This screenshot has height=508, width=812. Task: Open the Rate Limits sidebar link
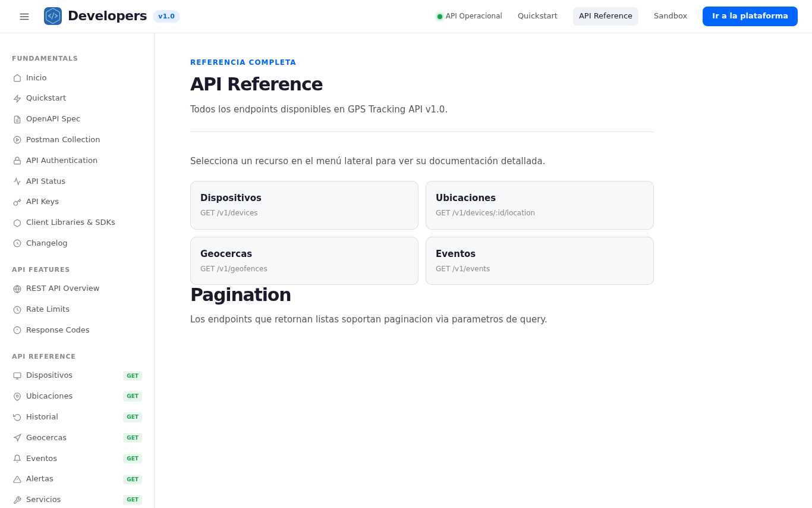click(77, 309)
